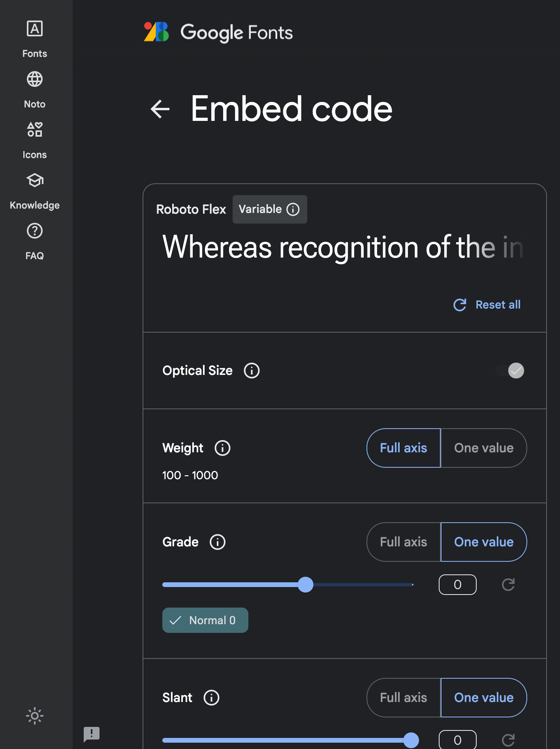Show info about the Slant axis

[x=211, y=698]
